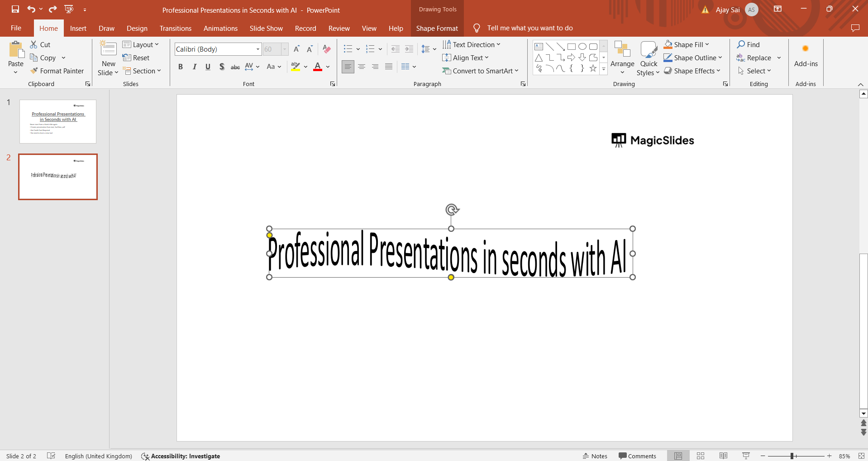Toggle center text alignment

[362, 67]
